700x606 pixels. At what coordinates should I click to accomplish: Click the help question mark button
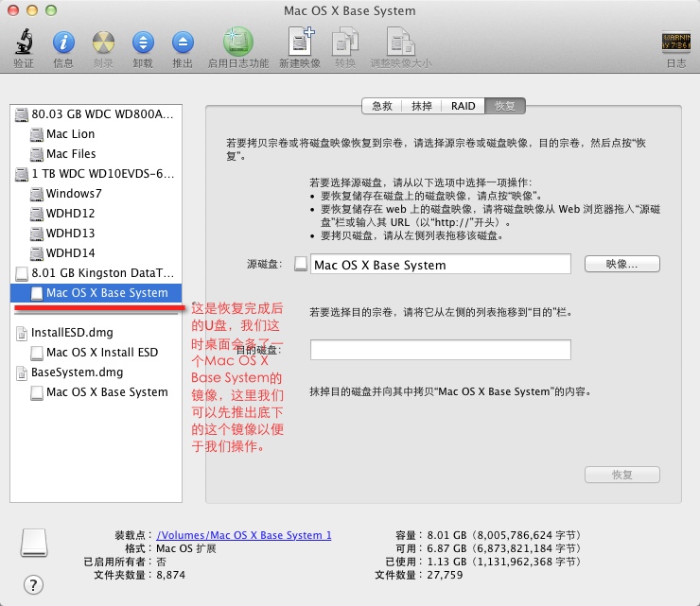(x=33, y=585)
